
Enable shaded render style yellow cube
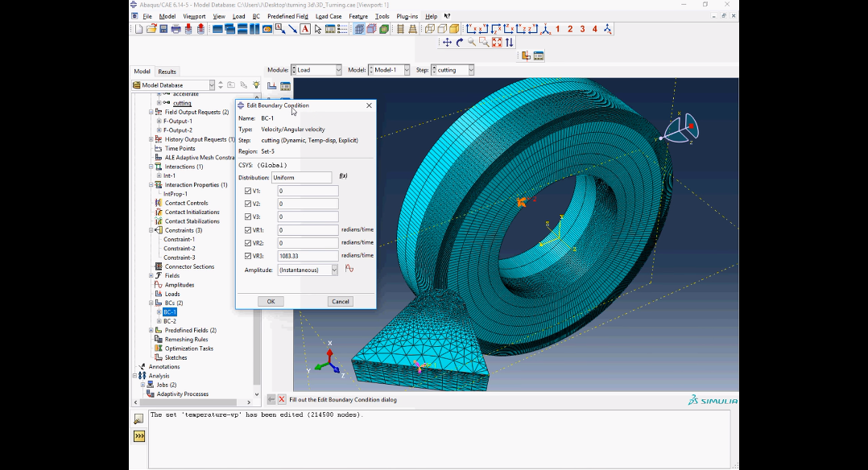click(x=454, y=29)
